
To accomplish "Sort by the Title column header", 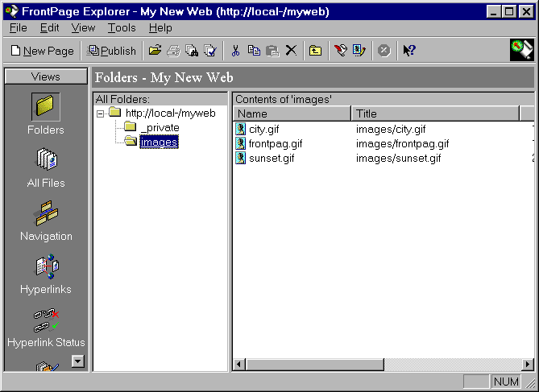I will tap(435, 113).
